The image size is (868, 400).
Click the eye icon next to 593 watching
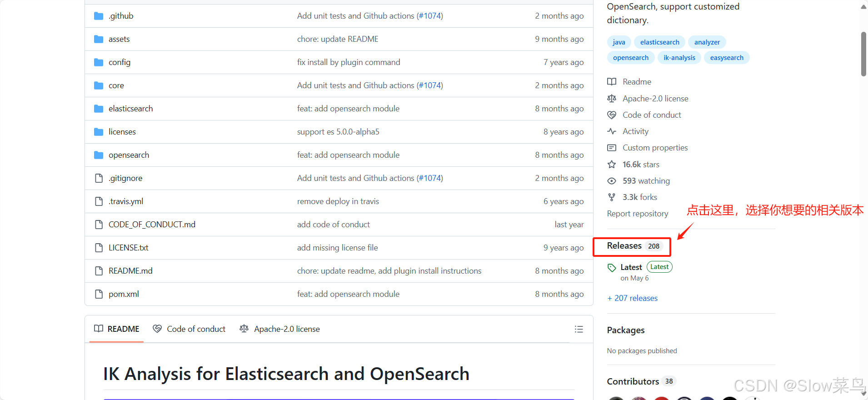point(612,181)
